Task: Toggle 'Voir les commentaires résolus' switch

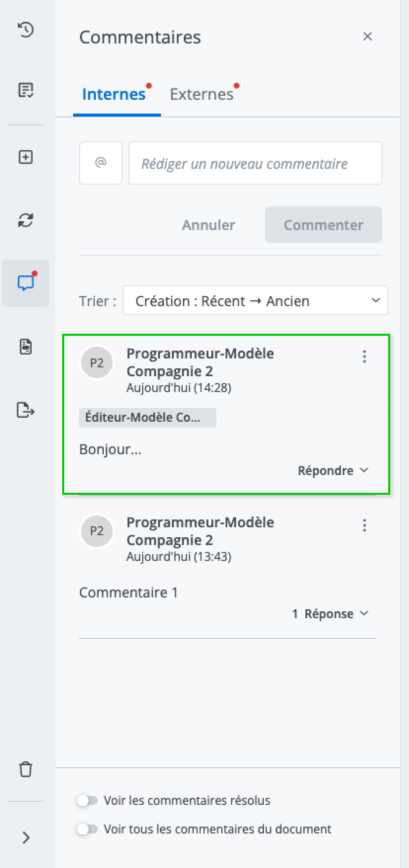Action: click(87, 800)
